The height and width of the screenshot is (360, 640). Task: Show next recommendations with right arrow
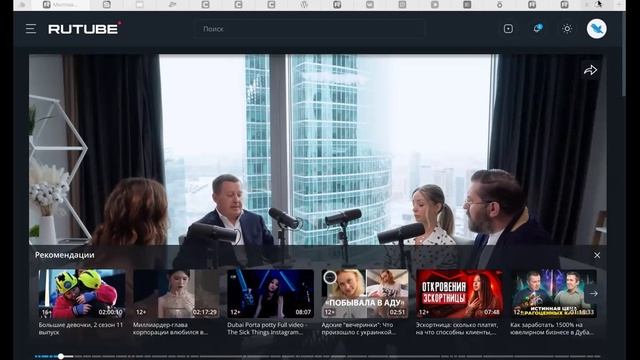(x=593, y=293)
